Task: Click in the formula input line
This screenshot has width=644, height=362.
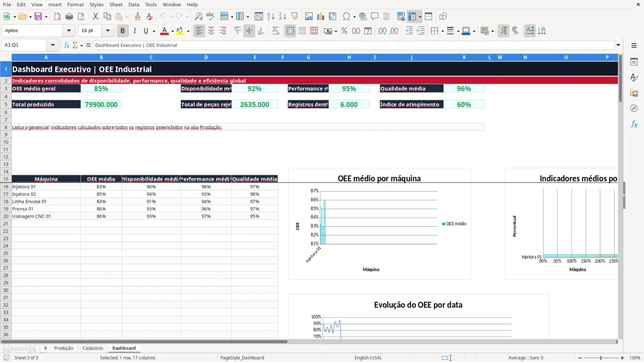Action: (353, 45)
